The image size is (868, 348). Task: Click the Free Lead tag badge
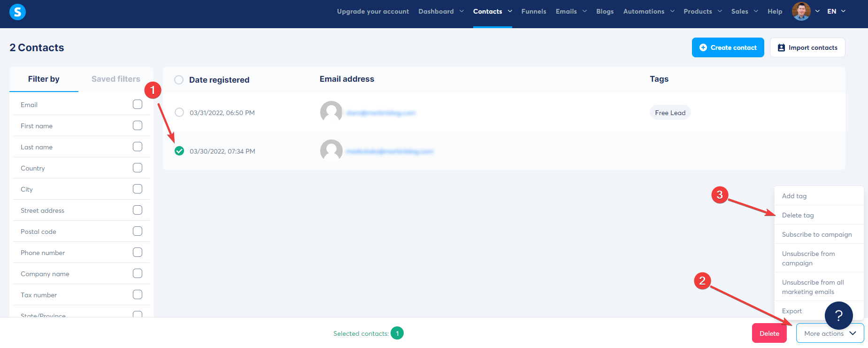pyautogui.click(x=670, y=113)
